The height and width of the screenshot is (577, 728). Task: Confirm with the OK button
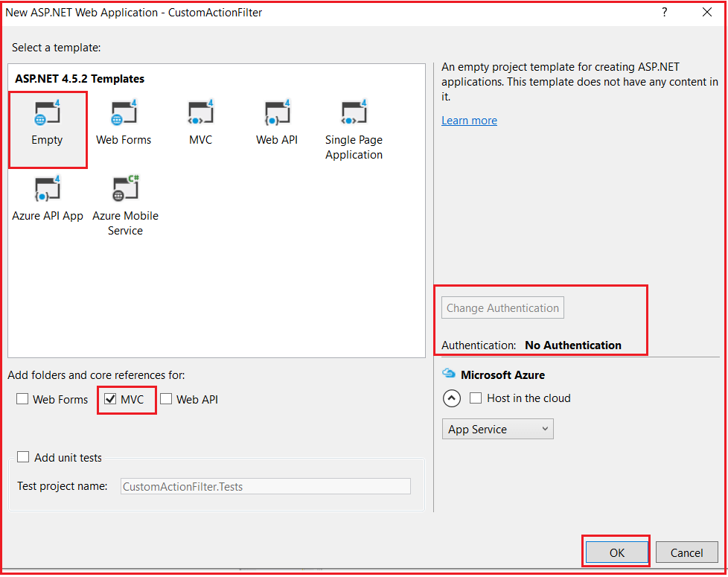click(x=616, y=552)
